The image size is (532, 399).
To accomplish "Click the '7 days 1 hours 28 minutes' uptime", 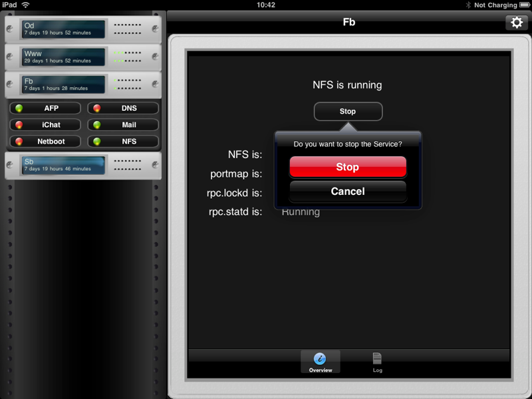I will [56, 88].
